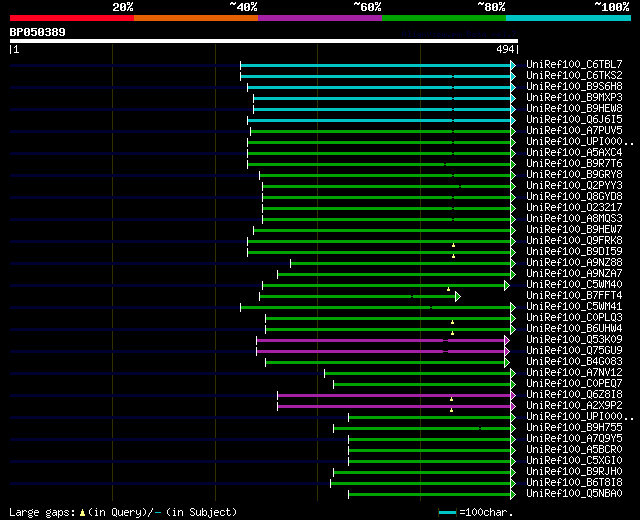Open hit UniRef100_C5XGI0

574,461
